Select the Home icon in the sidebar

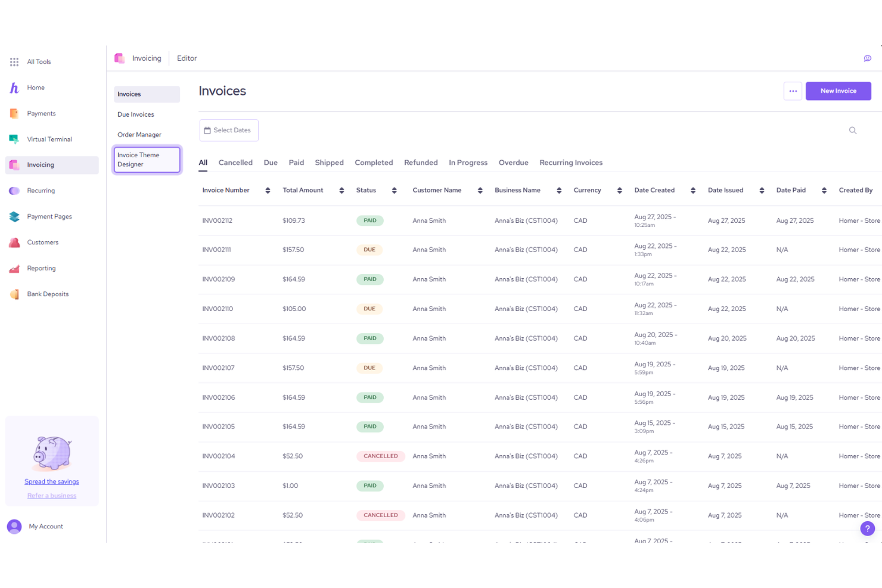[x=14, y=88]
